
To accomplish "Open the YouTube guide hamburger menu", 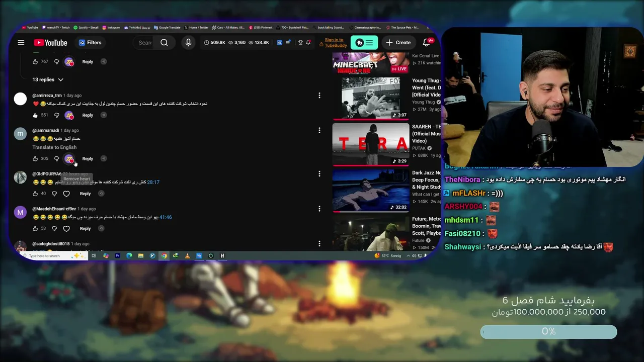I will click(21, 43).
